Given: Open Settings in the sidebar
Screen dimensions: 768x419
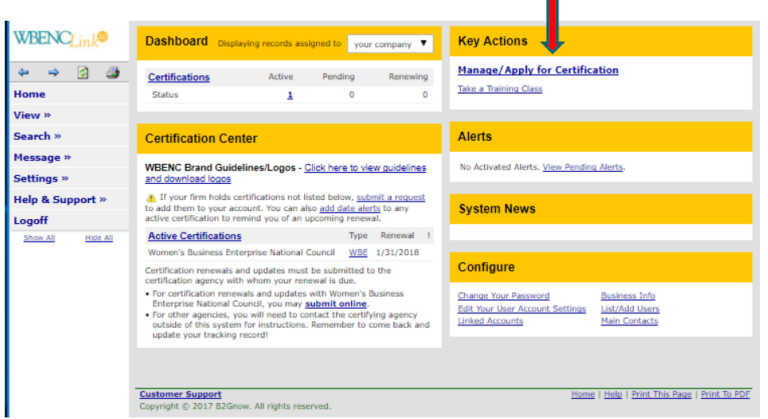Looking at the screenshot, I should [x=41, y=178].
